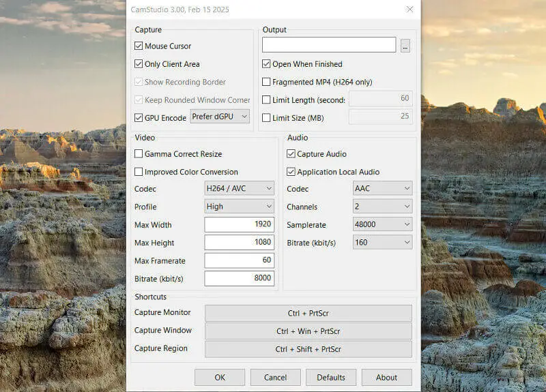Click the Max Width field
The image size is (546, 392).
click(x=240, y=224)
